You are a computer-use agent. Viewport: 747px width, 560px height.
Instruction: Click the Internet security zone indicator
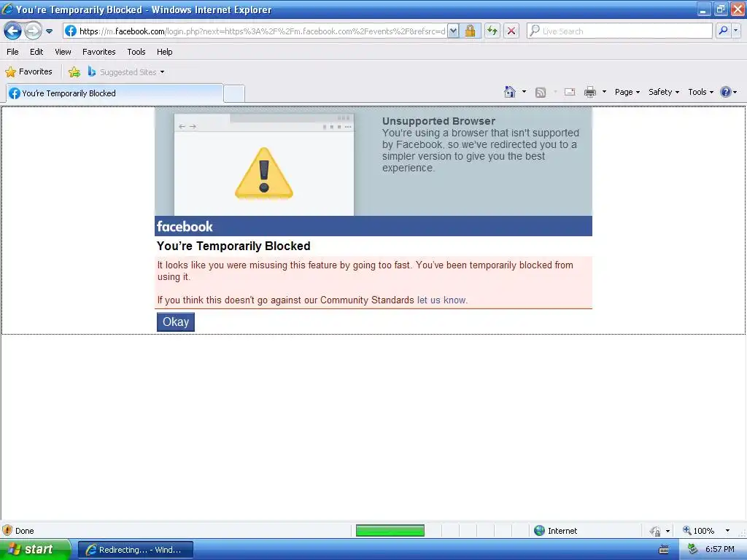555,531
